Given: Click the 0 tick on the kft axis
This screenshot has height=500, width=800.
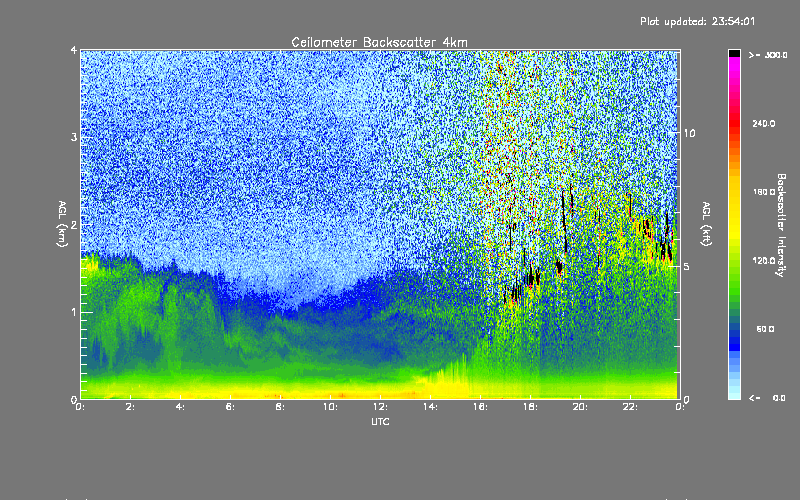Looking at the screenshot, I should [x=687, y=399].
